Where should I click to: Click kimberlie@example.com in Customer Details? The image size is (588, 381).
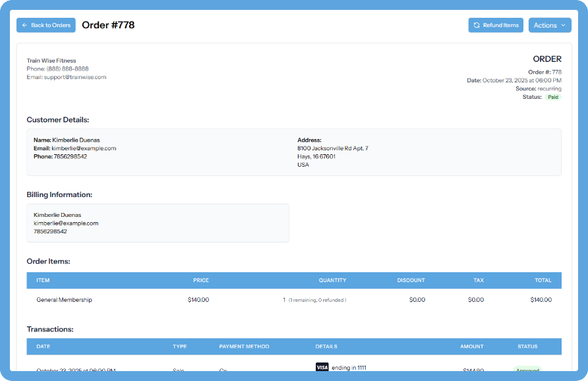[84, 148]
